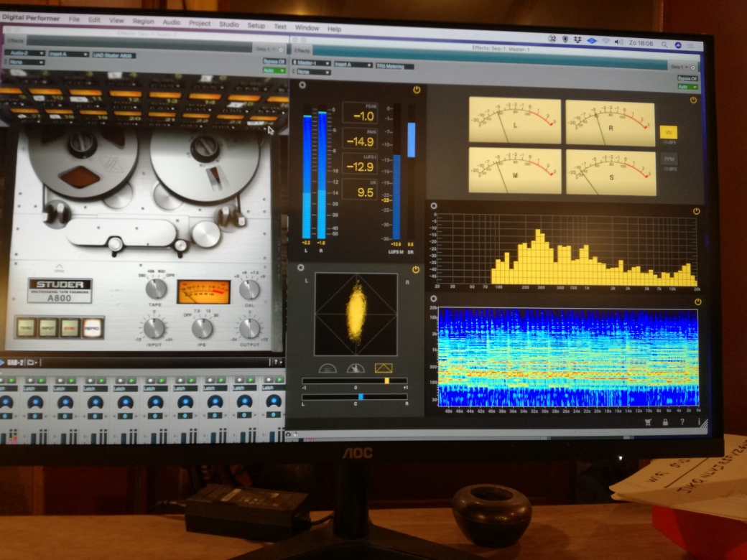Open the Audio-2 track dropdown
Screen dimensions: 747x560
pyautogui.click(x=24, y=53)
